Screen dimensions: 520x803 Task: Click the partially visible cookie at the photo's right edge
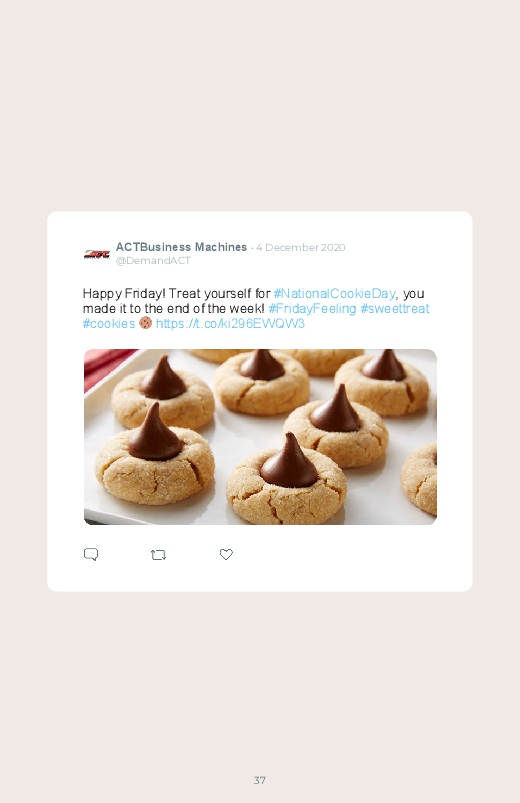[419, 479]
